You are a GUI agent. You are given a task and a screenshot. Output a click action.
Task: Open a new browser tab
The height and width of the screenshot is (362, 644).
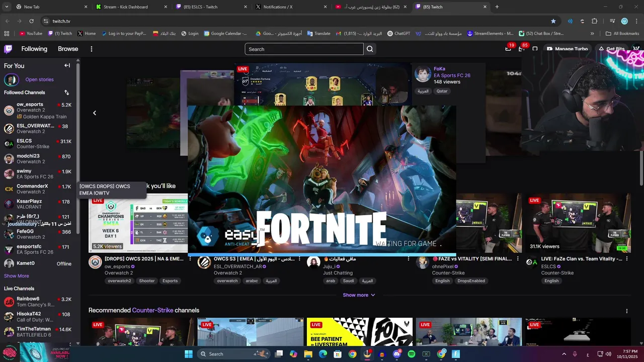pos(497,7)
